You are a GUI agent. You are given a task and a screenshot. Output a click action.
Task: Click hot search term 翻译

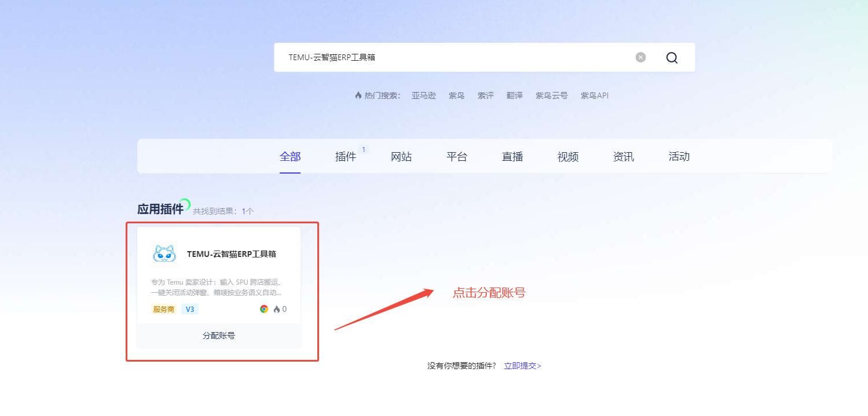tap(515, 95)
